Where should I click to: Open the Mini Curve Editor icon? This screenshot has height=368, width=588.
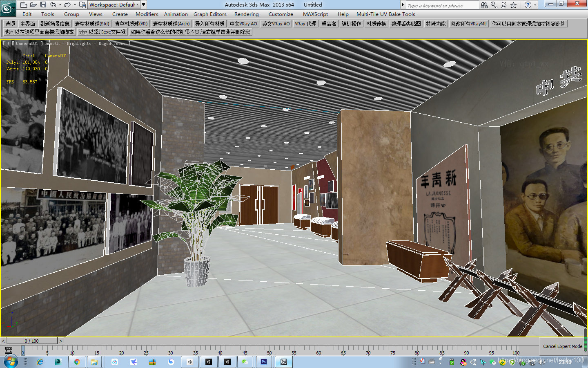click(9, 351)
